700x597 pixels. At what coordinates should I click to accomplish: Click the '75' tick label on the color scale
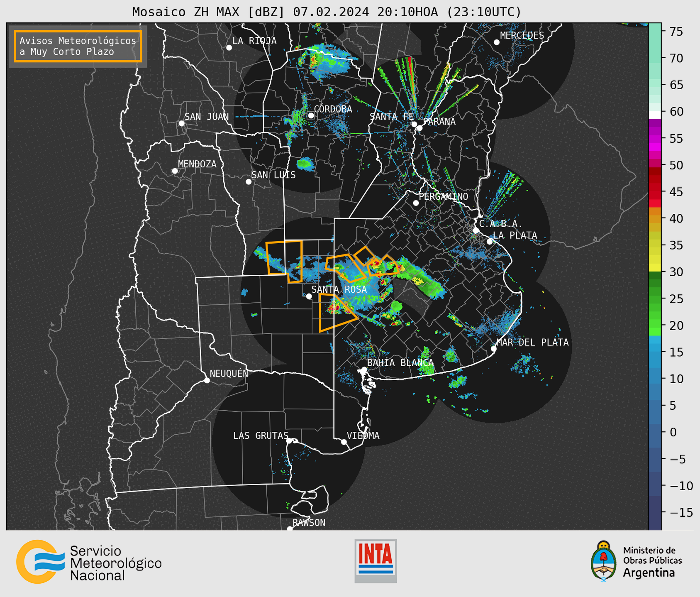[676, 32]
